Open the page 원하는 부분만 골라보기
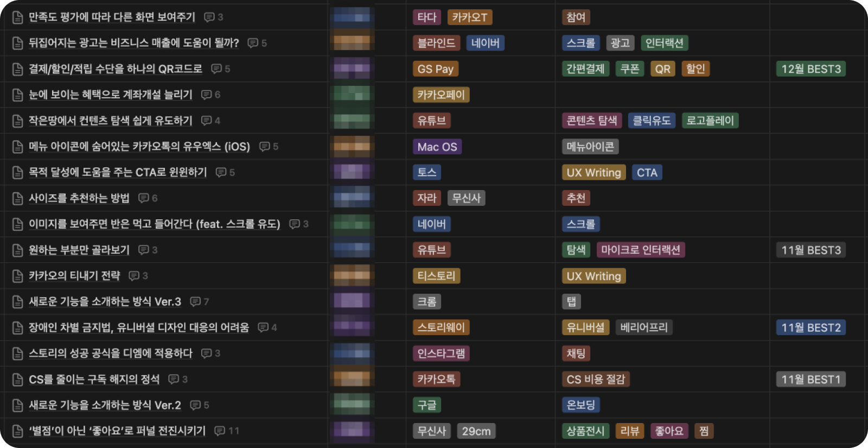The image size is (868, 448). [79, 250]
